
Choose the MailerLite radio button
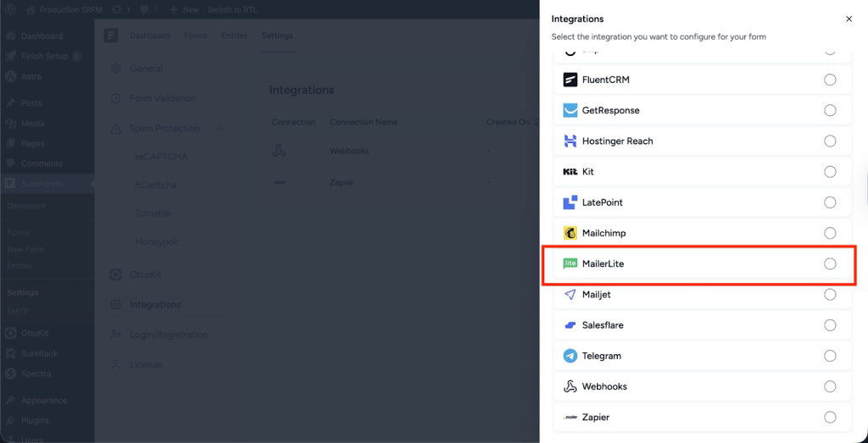[x=830, y=263]
